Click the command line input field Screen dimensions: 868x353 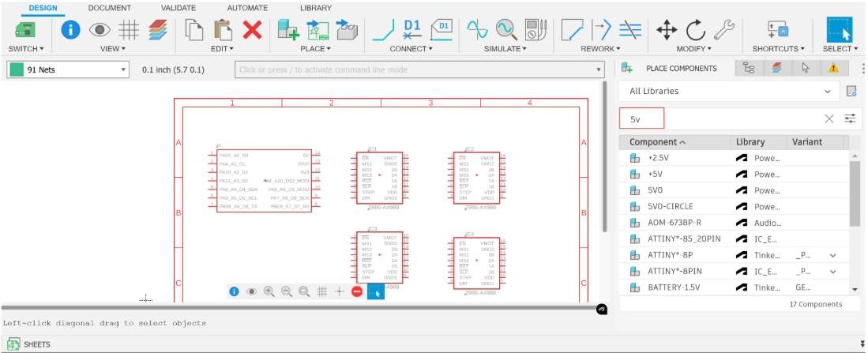pyautogui.click(x=419, y=69)
